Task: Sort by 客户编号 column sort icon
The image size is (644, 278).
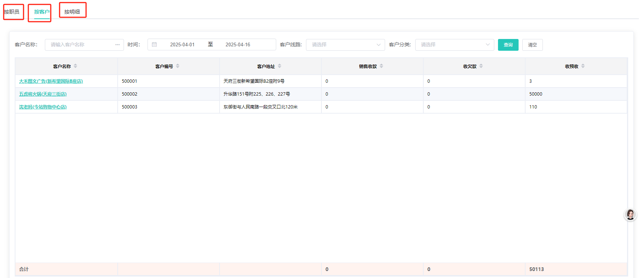Action: (x=178, y=66)
